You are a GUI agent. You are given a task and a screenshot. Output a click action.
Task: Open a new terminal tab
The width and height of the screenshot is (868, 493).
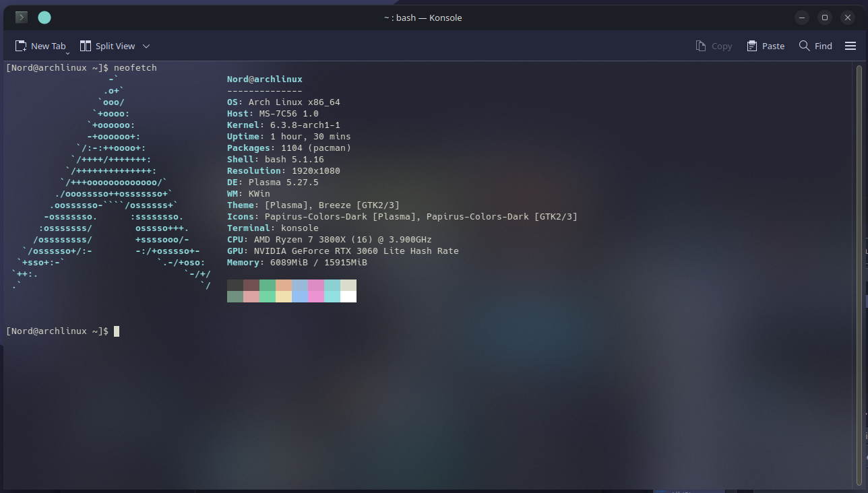41,46
